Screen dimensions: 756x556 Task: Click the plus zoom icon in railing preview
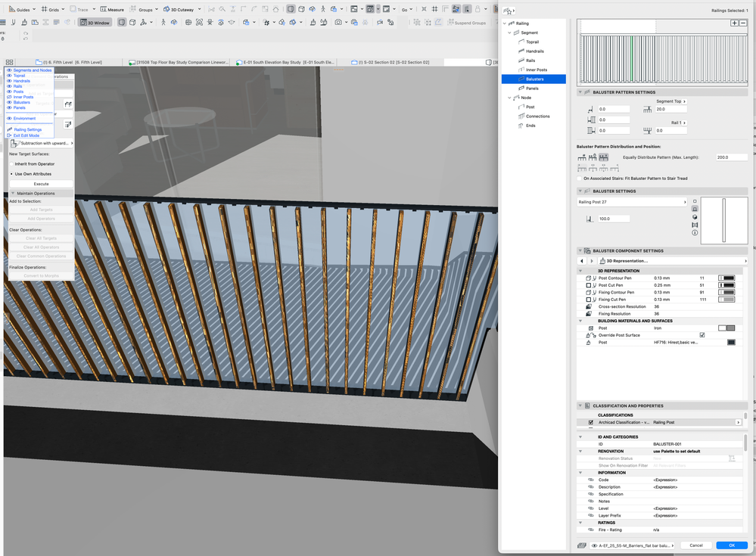(734, 23)
